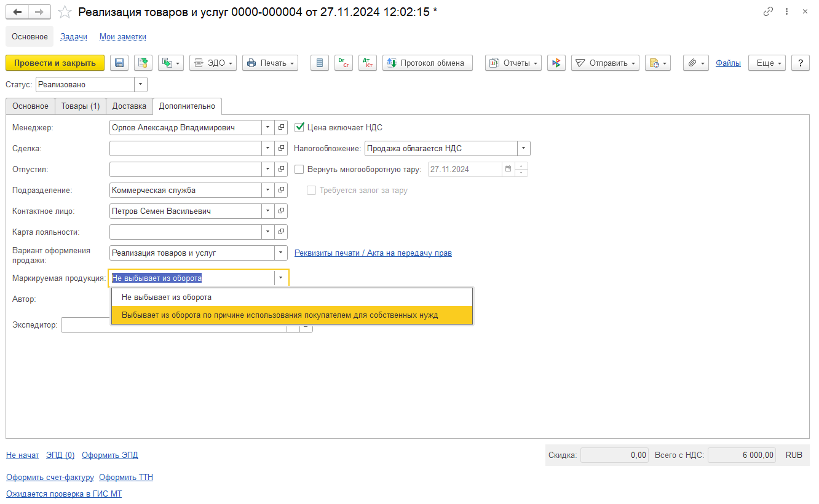Open the Мои заметки navigation link
This screenshot has height=504, width=819.
point(123,36)
